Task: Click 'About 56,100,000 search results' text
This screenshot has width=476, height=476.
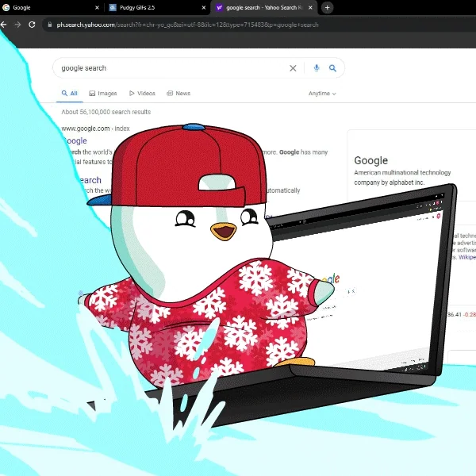Action: coord(106,112)
